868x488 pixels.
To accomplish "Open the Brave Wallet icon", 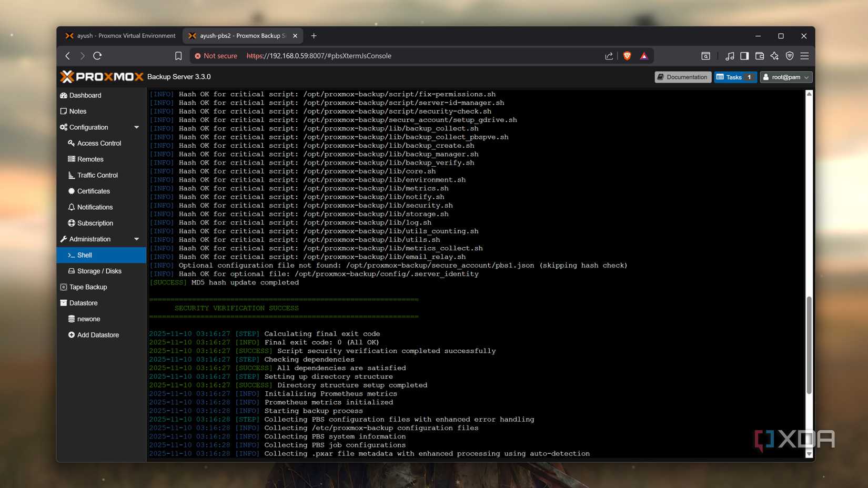I will tap(759, 56).
